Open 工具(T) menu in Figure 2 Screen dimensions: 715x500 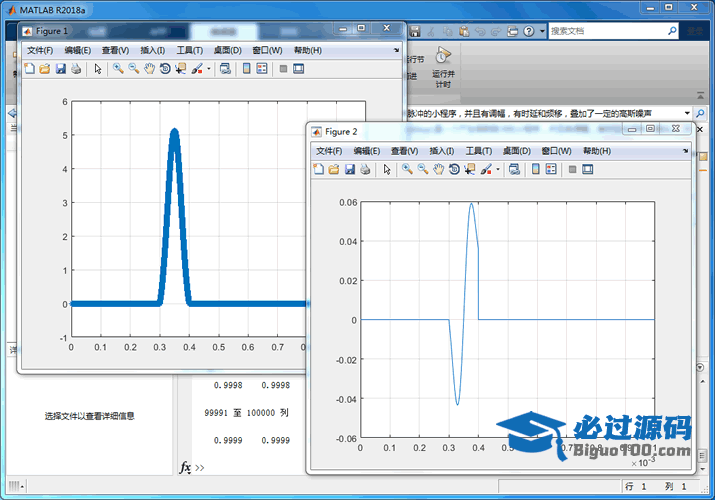point(479,151)
